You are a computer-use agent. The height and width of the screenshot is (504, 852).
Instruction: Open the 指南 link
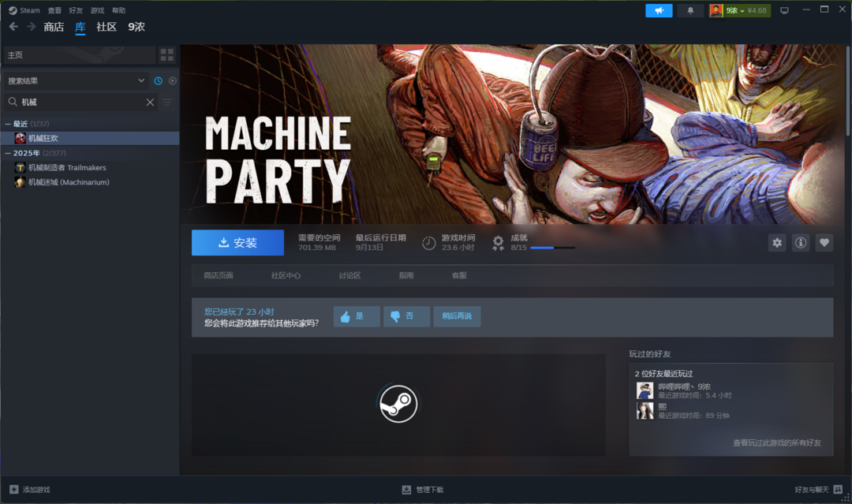406,275
